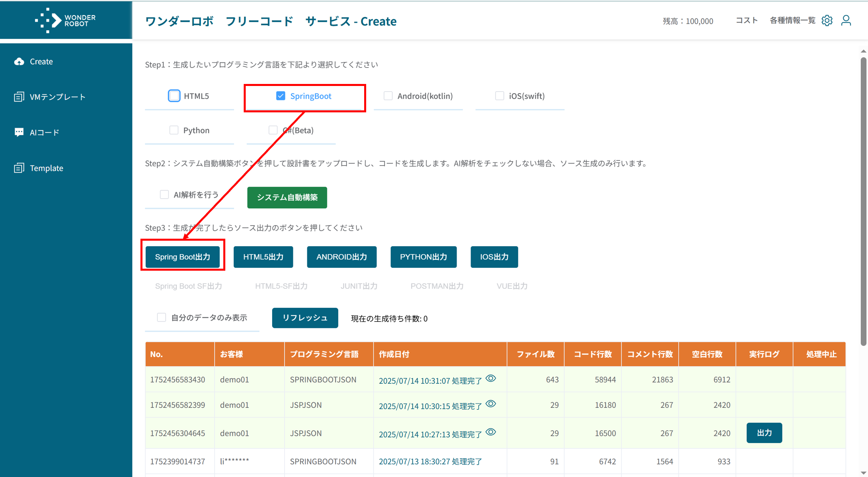Open 2025/07/13 18:30:27 処理完了 link

tap(430, 461)
